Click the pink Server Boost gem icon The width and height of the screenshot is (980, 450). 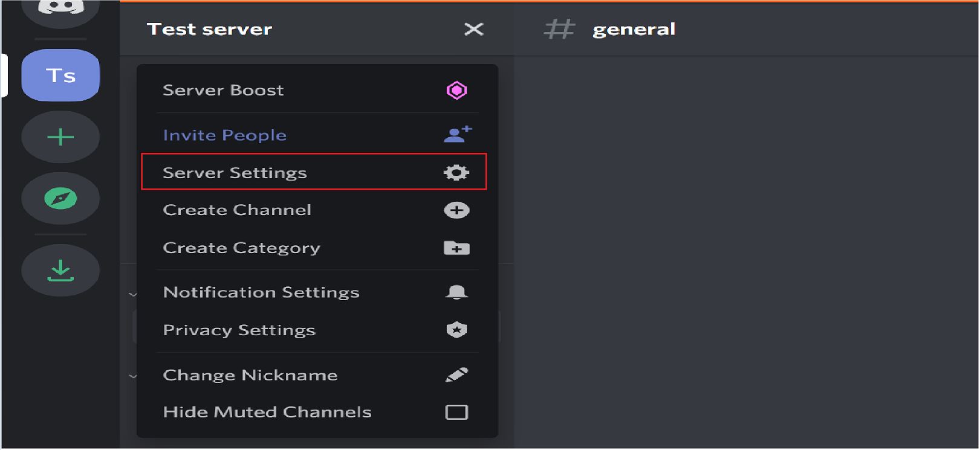[x=456, y=91]
